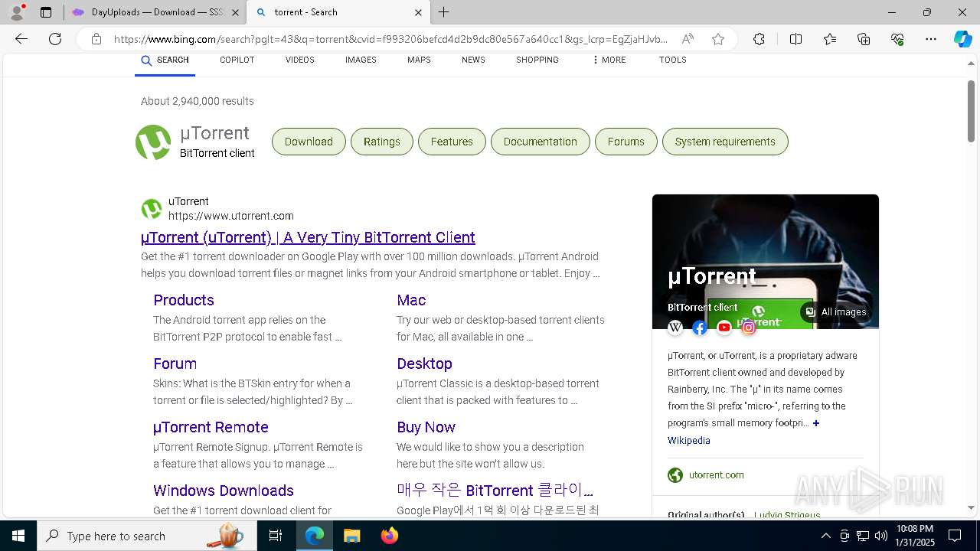This screenshot has height=551, width=980.
Task: Open Settings and more ellipsis
Action: point(931,39)
